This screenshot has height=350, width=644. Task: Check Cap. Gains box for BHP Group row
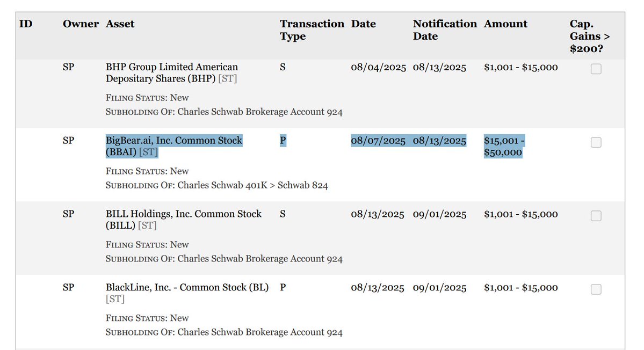tap(596, 69)
